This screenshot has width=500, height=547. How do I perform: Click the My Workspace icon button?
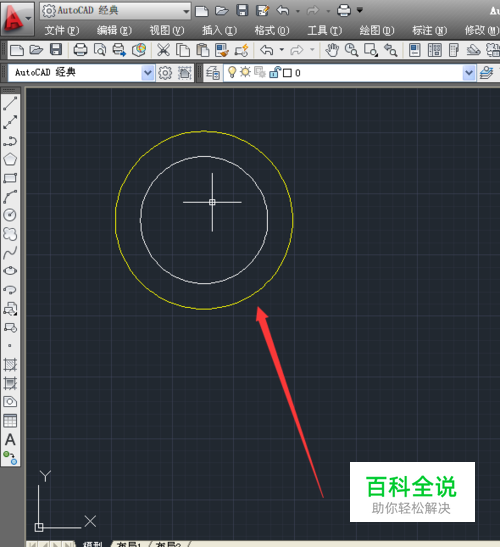(x=185, y=73)
